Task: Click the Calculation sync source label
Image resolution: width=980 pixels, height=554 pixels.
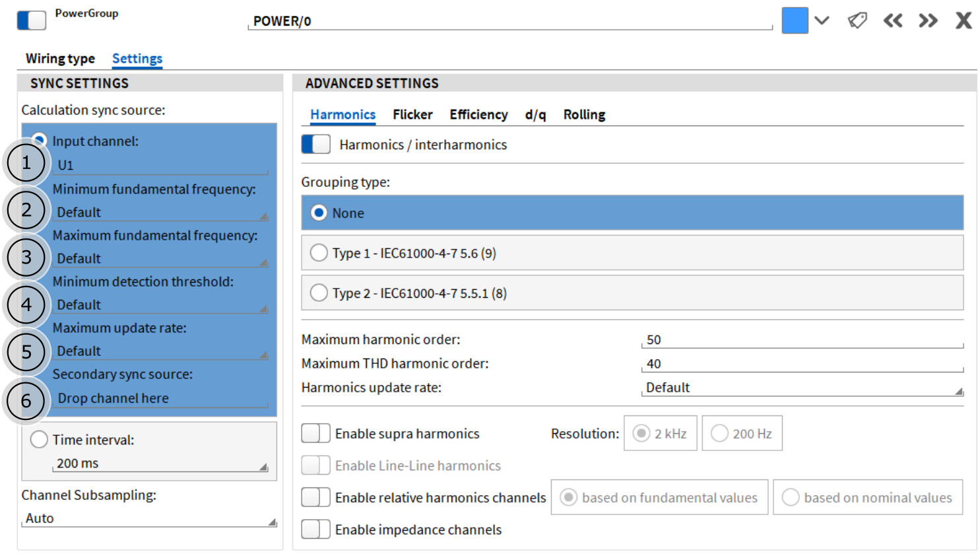Action: click(x=93, y=110)
